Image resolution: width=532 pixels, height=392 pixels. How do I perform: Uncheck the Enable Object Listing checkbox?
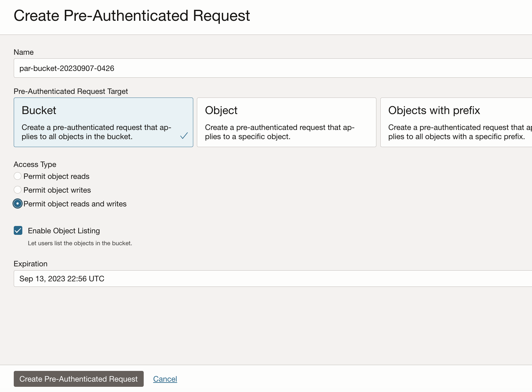(18, 231)
